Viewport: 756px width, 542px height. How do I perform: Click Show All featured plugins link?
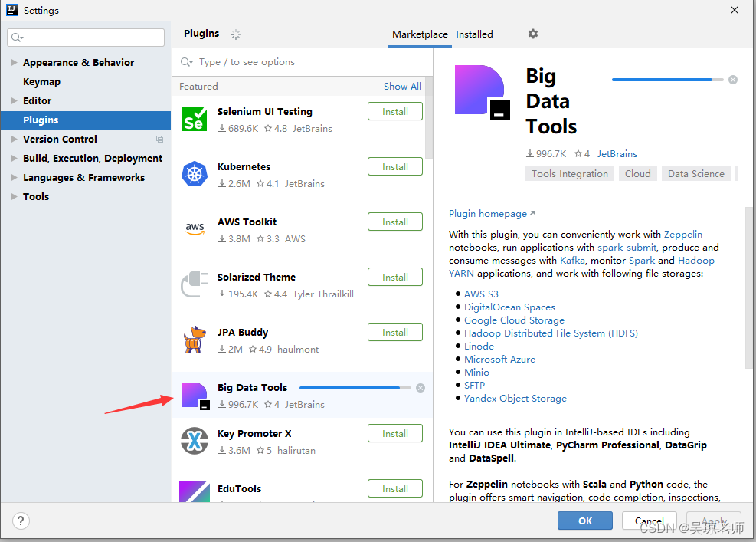pos(402,87)
